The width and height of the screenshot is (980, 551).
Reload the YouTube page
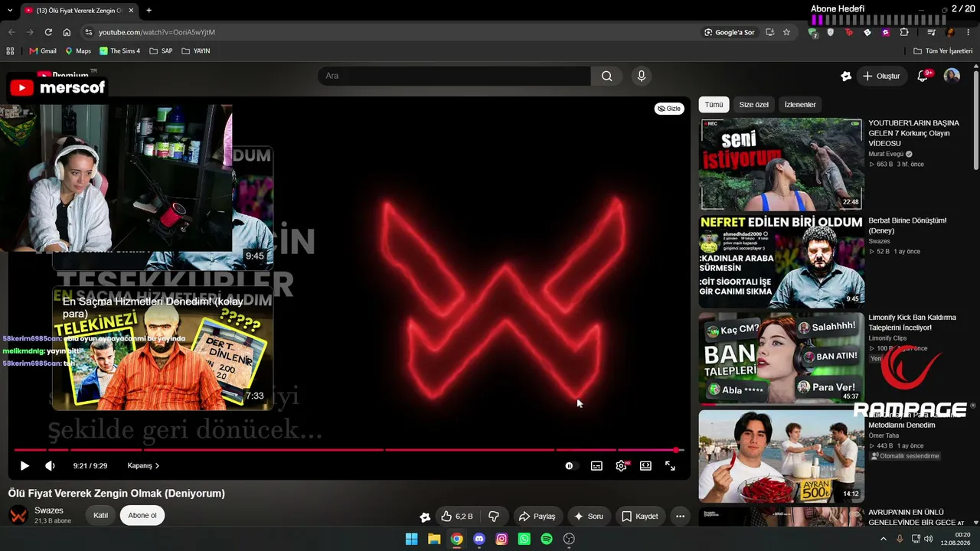coord(48,32)
